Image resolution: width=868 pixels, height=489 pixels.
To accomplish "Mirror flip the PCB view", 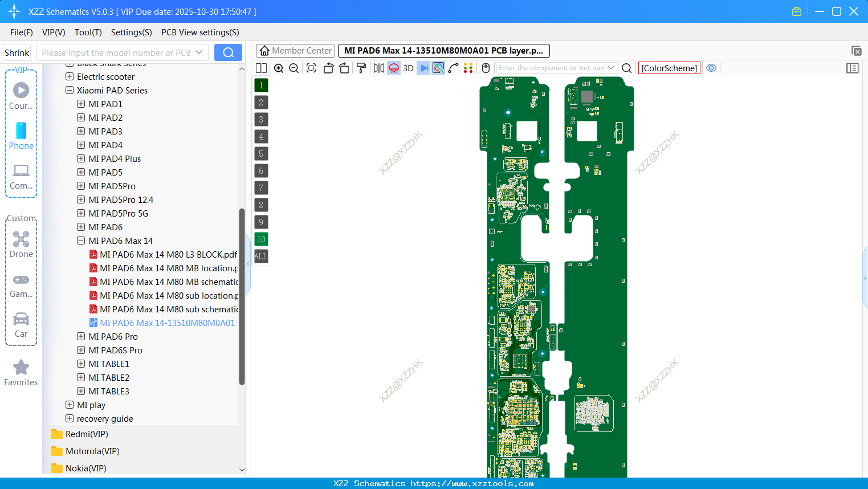I will 378,68.
